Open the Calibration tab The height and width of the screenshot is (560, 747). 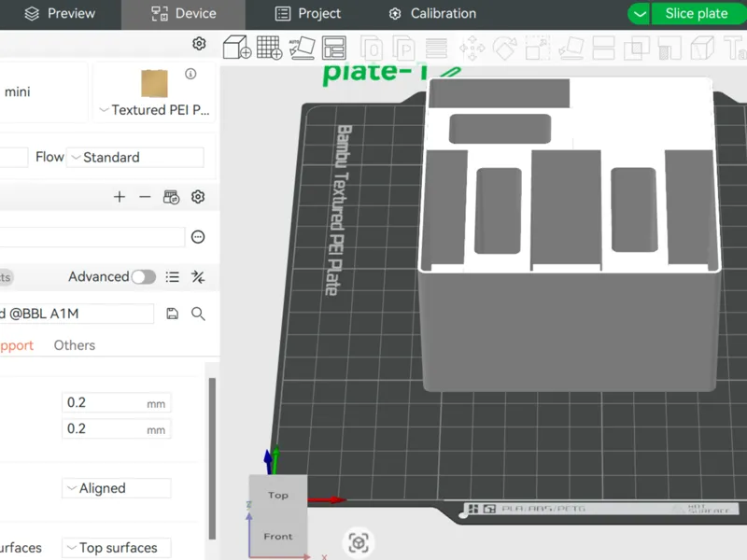pyautogui.click(x=432, y=14)
